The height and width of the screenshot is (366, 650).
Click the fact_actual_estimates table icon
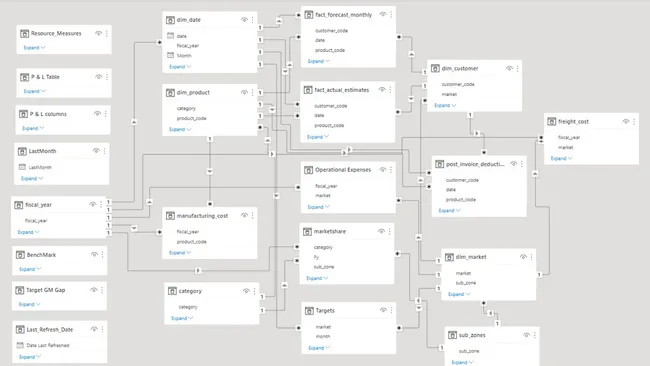click(308, 90)
